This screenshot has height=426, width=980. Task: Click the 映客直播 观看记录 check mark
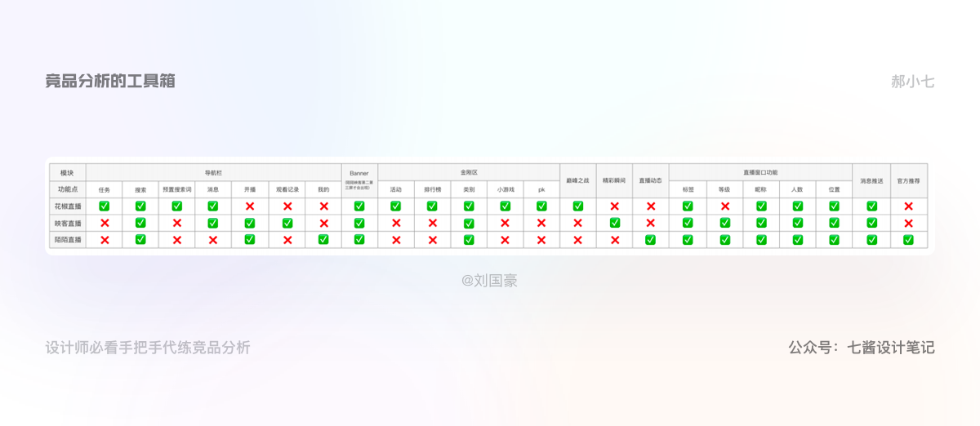tap(287, 223)
